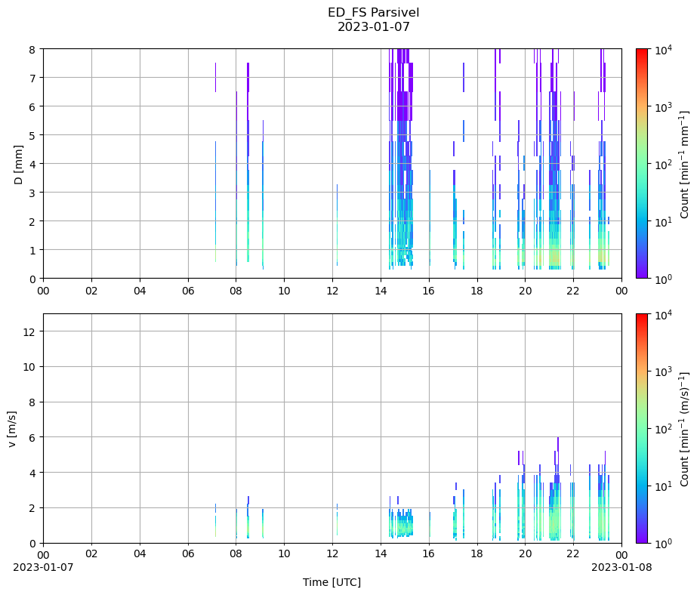Select the "D [mm]" y-axis label
Screen dimensions: 700x595
tap(18, 165)
